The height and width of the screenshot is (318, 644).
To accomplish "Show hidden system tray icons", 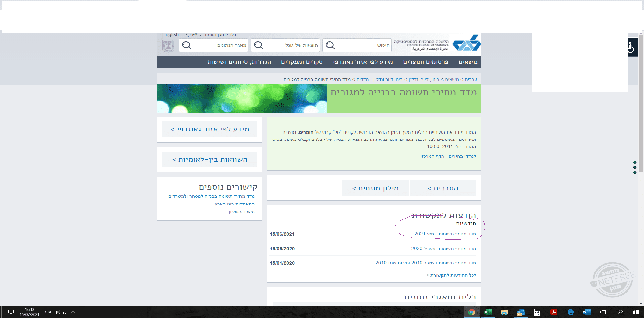I will (73, 312).
